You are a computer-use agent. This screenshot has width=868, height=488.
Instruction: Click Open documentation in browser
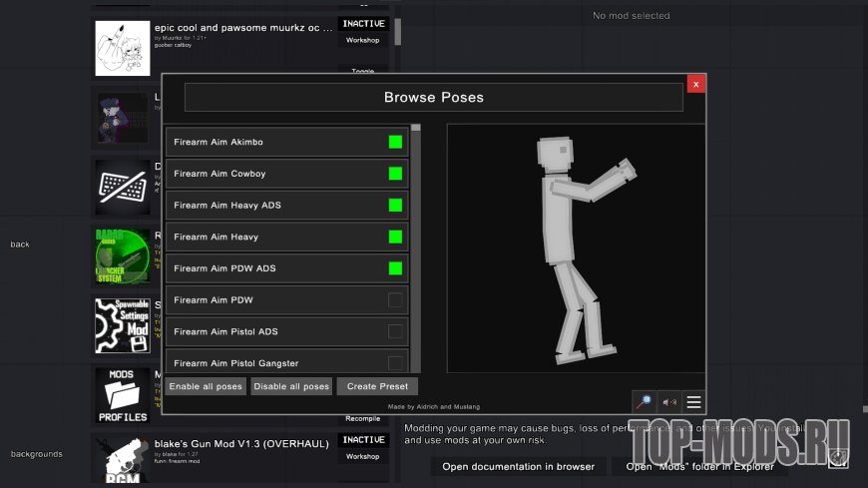click(x=519, y=466)
